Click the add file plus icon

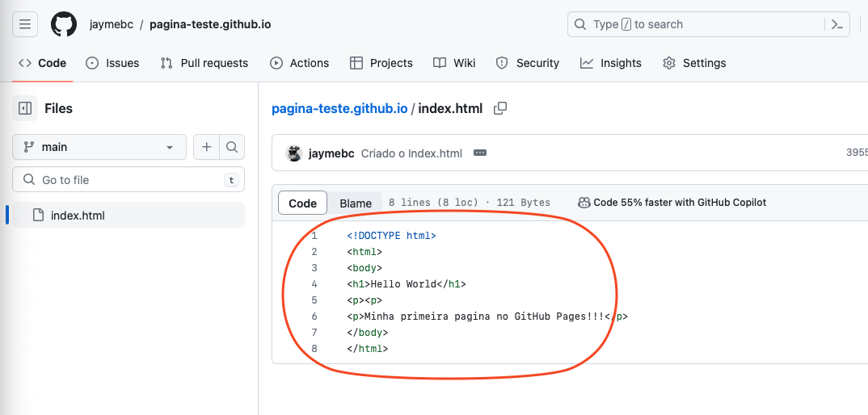pyautogui.click(x=207, y=147)
